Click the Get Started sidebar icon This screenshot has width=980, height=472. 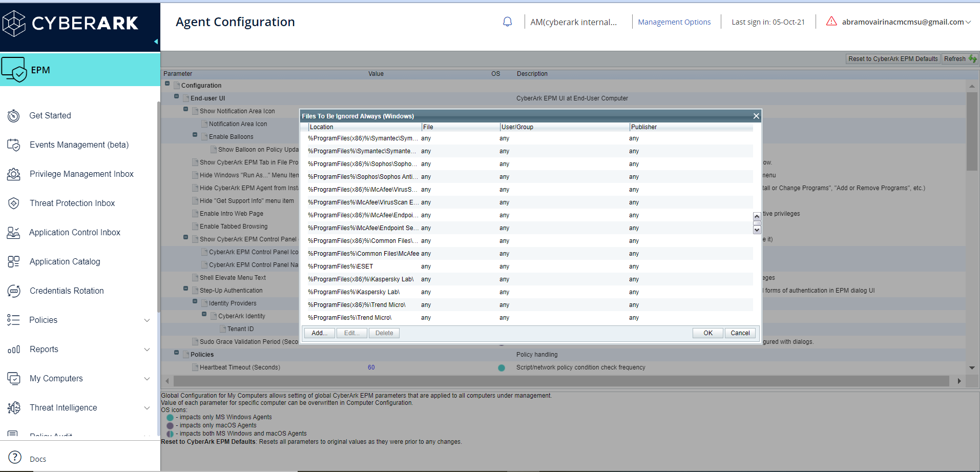[x=14, y=116]
